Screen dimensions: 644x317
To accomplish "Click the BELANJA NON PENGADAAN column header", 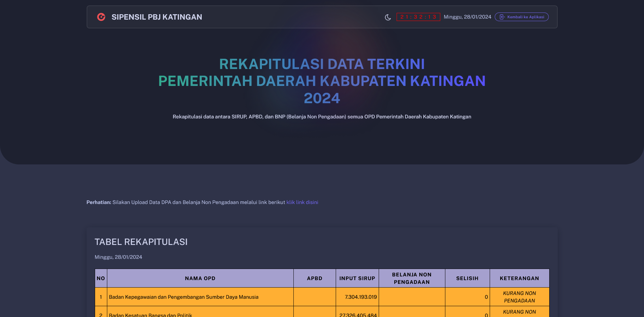I will (x=412, y=278).
